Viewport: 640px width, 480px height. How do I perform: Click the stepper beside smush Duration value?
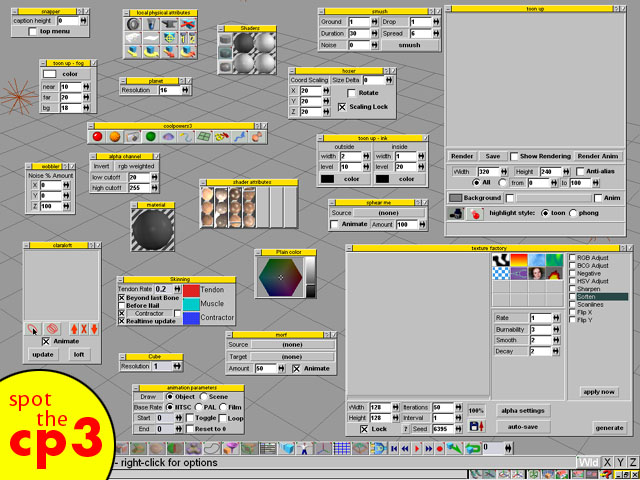point(374,33)
